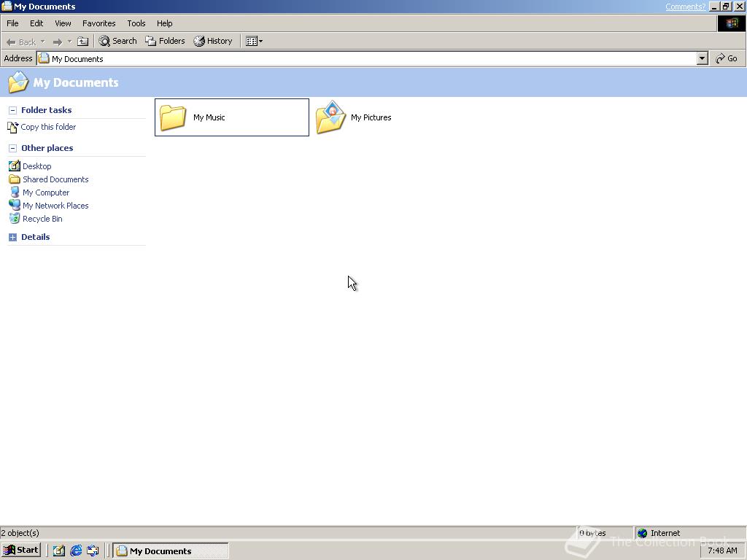Open Recycle Bin link
The width and height of the screenshot is (747, 560).
point(42,219)
